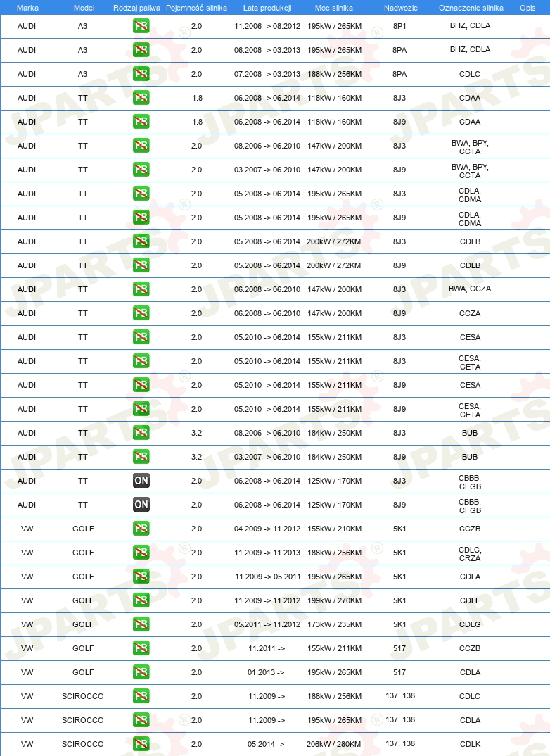This screenshot has height=756, width=550.
Task: Select power 206kW / 280KM
Action: (x=334, y=744)
